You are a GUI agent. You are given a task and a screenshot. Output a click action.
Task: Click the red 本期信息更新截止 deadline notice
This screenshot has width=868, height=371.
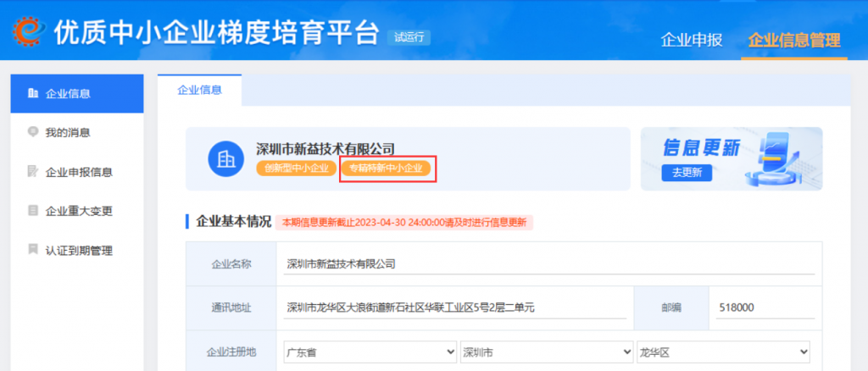click(x=404, y=222)
